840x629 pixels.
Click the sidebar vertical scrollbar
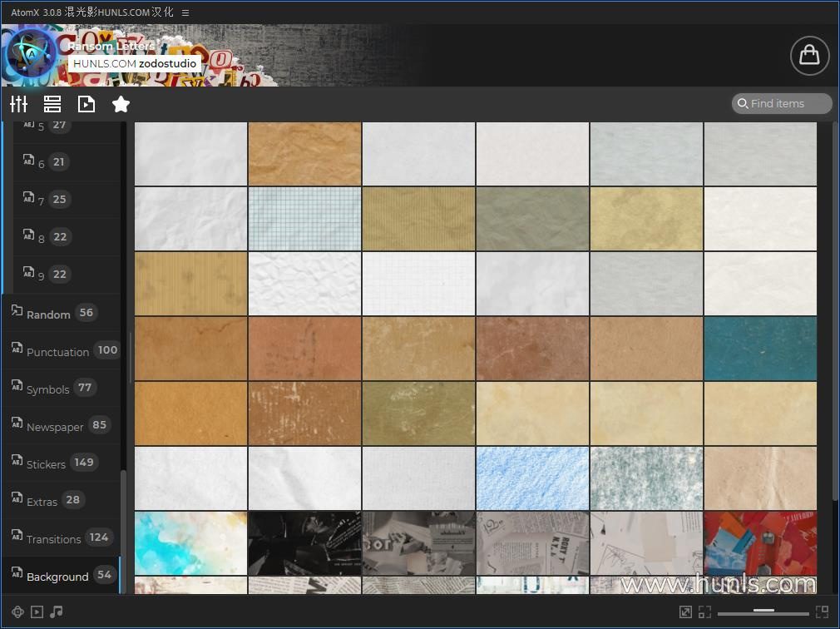[x=124, y=531]
